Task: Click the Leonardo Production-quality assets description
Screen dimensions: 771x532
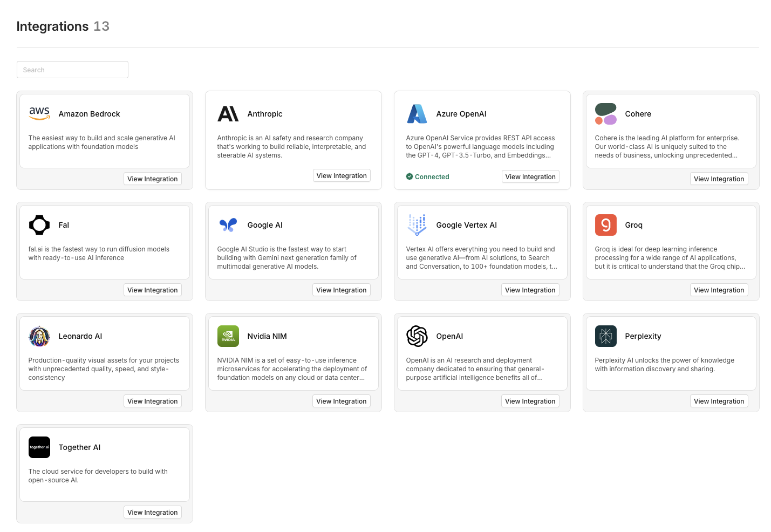Action: point(104,369)
